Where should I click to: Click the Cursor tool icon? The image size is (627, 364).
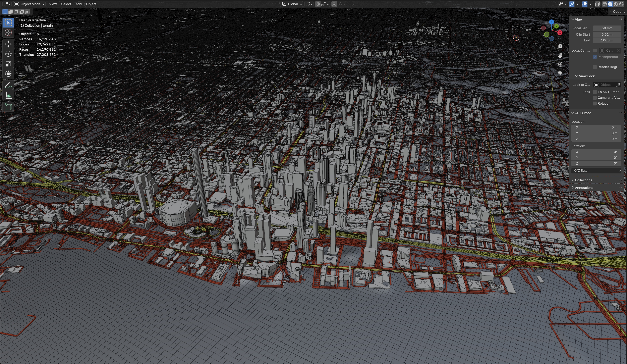8,33
